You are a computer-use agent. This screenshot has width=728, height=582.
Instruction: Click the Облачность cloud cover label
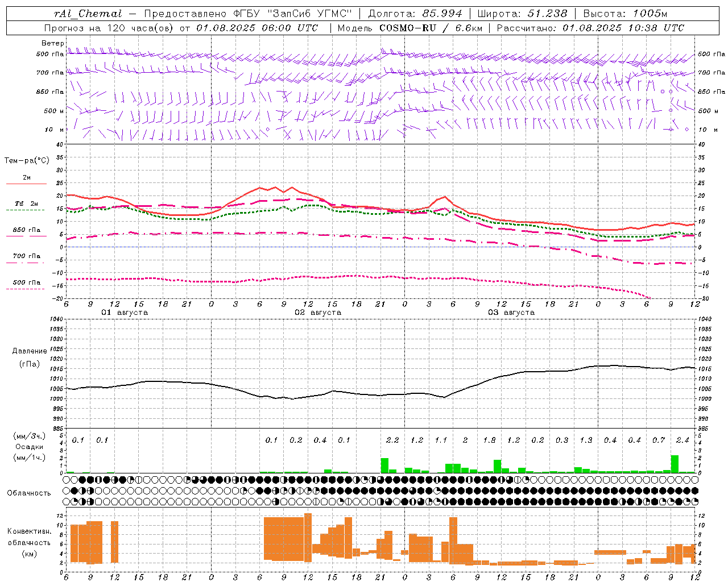tap(28, 493)
